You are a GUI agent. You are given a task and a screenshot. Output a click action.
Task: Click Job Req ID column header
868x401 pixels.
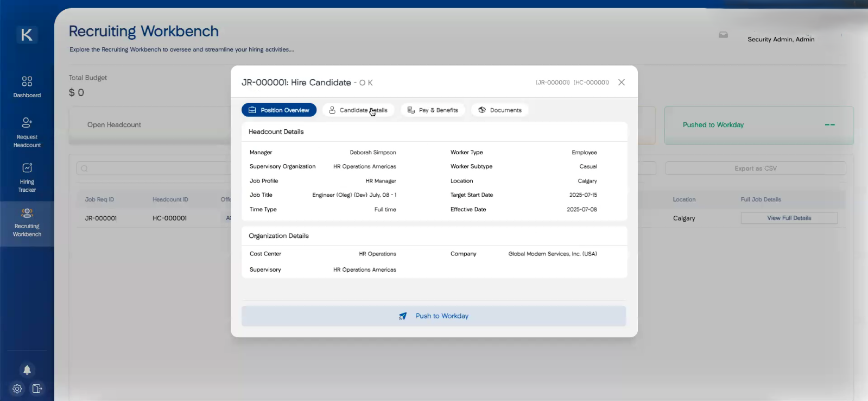(99, 199)
